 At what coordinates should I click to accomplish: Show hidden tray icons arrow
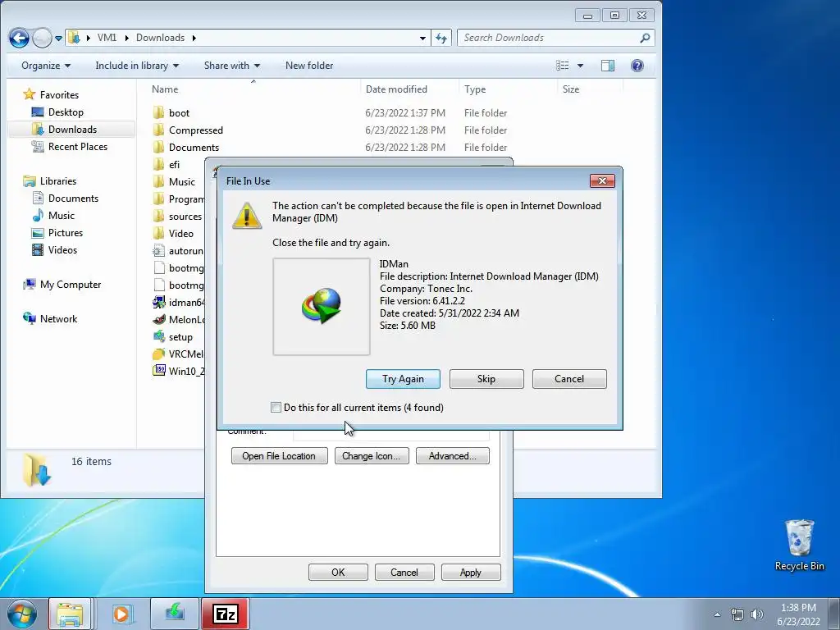coord(717,614)
